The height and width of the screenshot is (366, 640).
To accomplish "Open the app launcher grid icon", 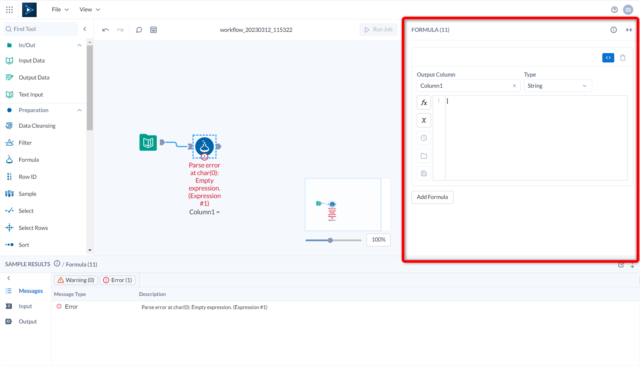I will (x=9, y=9).
